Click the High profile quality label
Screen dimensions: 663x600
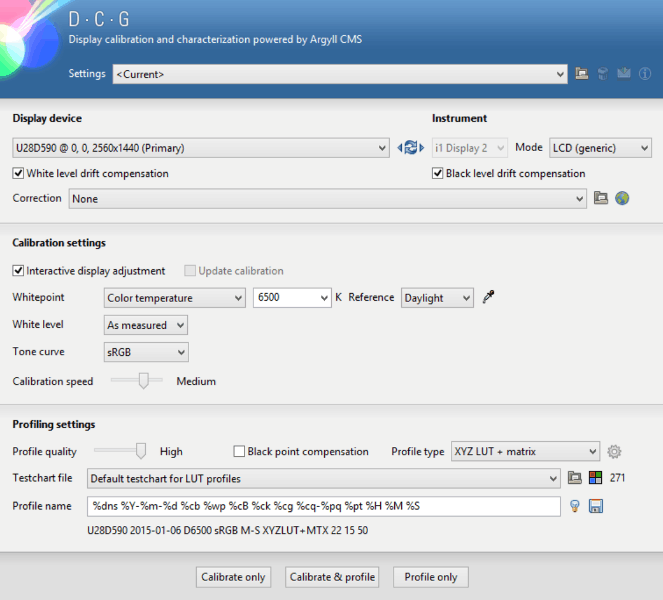[171, 452]
